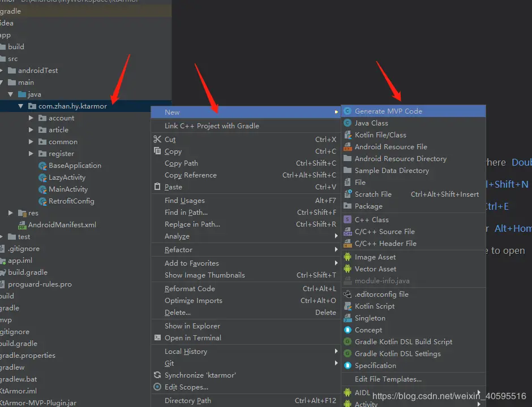The image size is (532, 407).
Task: Choose Generate MVP Code from New submenu
Action: pyautogui.click(x=414, y=111)
